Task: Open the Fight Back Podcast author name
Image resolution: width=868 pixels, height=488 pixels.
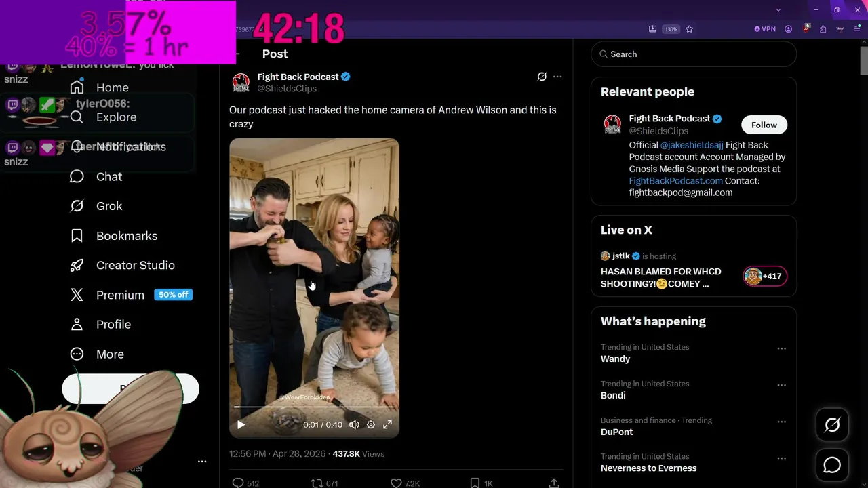Action: point(298,77)
